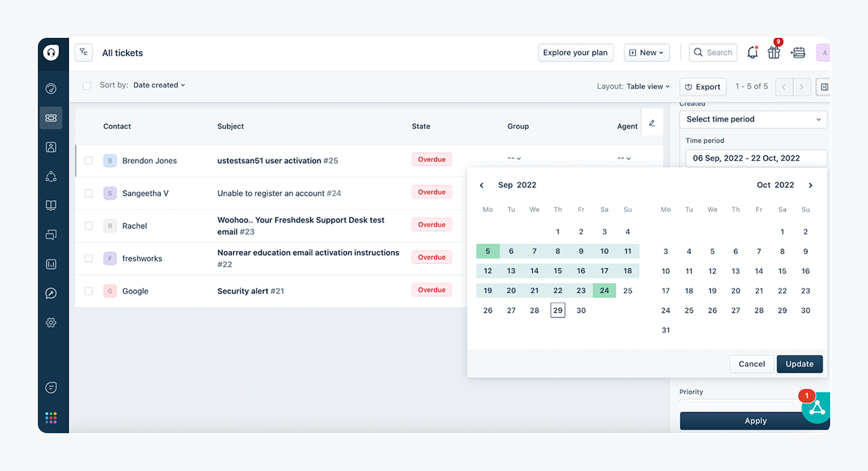
Task: Open ticket ustestsan51 user activation #25
Action: point(278,161)
